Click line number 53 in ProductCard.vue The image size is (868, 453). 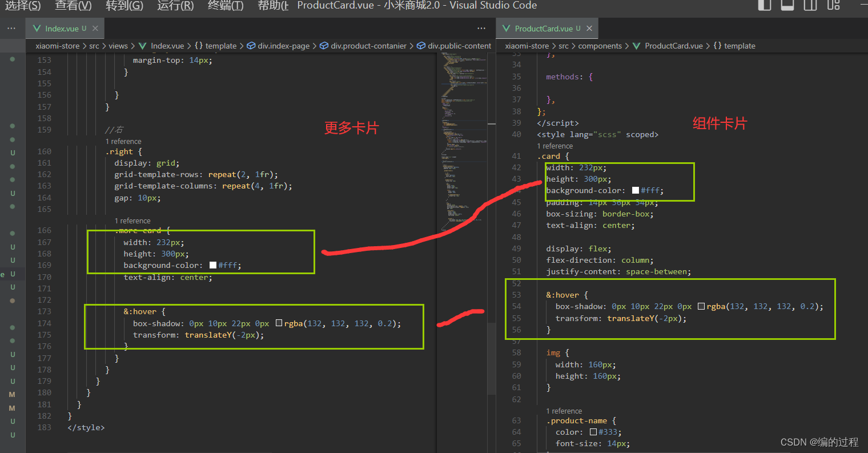point(516,295)
